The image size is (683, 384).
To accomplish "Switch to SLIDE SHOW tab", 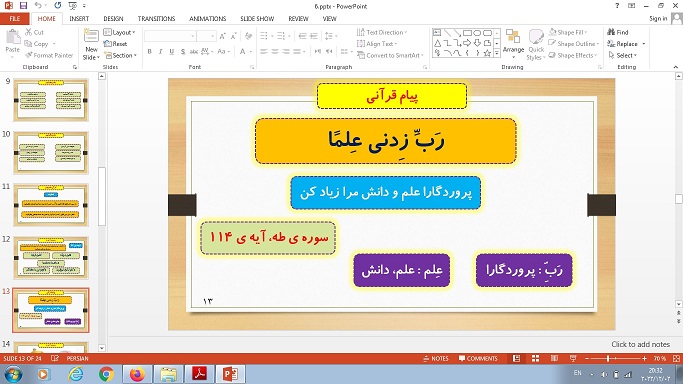I will (257, 19).
